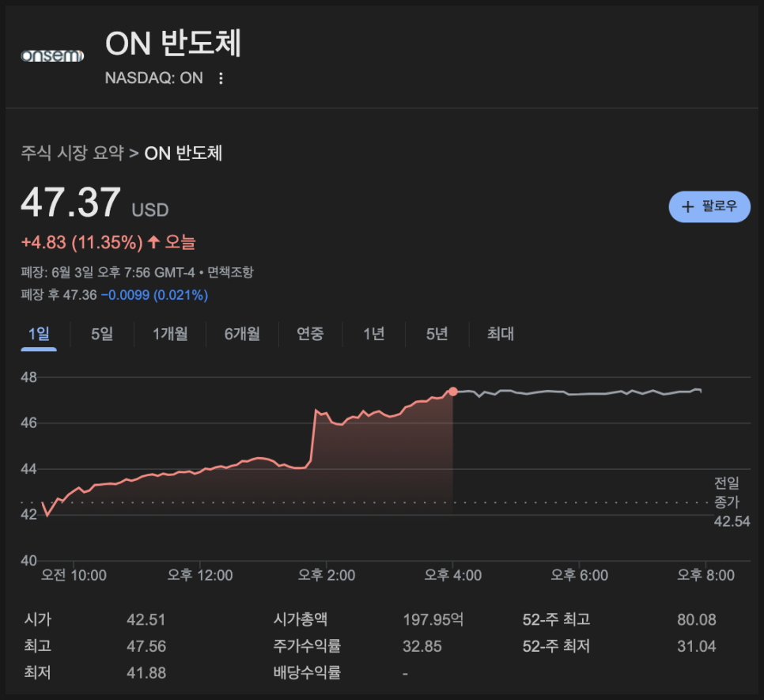Image resolution: width=764 pixels, height=700 pixels.
Task: Click the current price 47.37
Action: pyautogui.click(x=70, y=202)
